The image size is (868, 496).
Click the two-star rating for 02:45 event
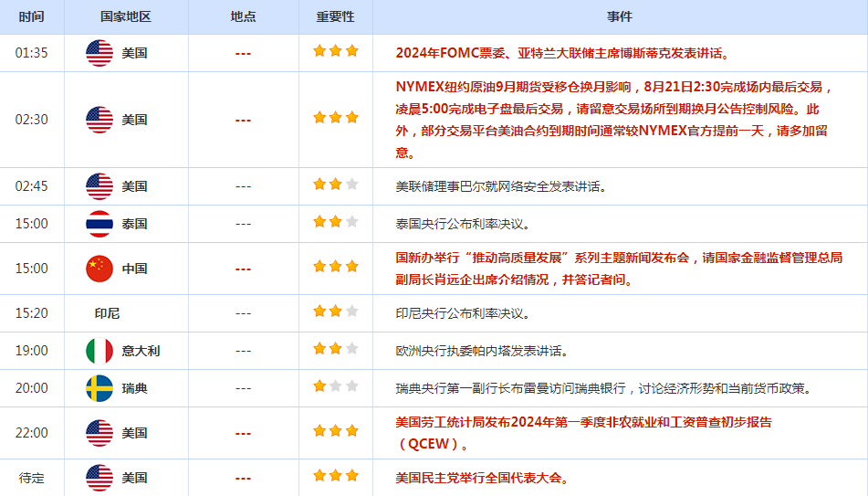(336, 185)
